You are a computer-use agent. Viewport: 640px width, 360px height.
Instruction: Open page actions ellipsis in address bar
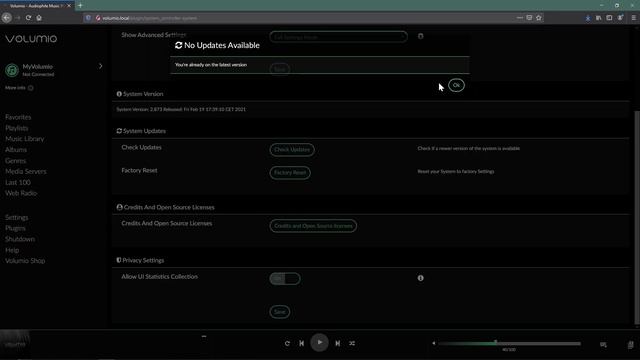[x=519, y=18]
